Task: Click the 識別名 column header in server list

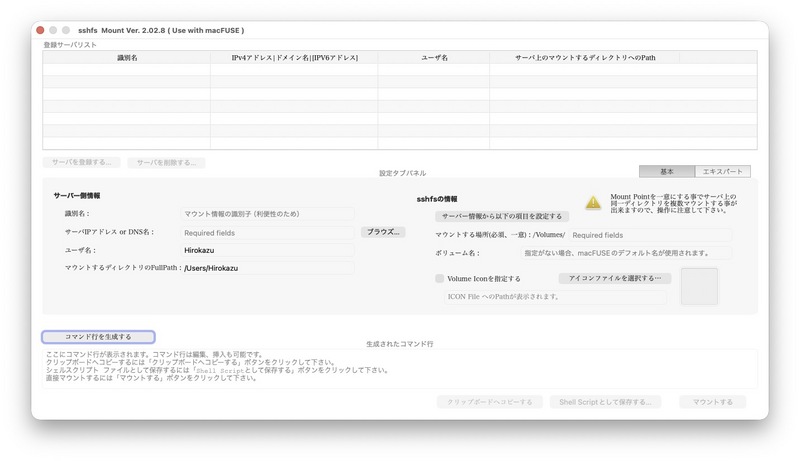Action: tap(127, 59)
